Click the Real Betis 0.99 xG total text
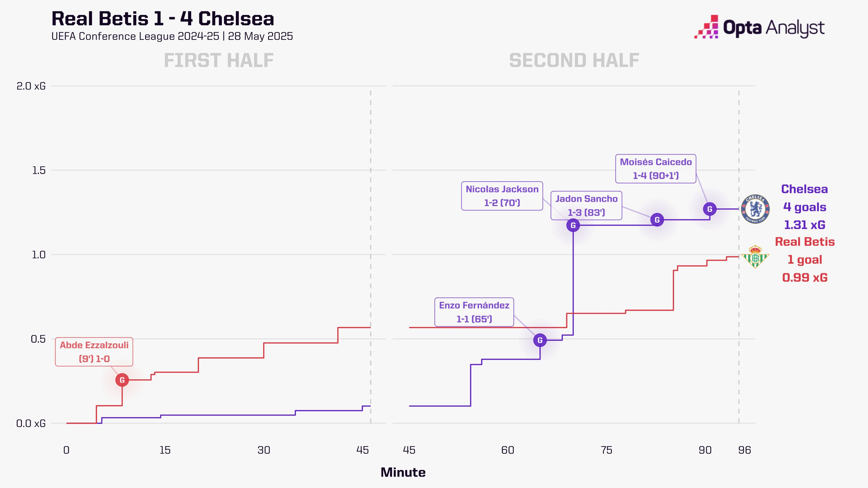Viewport: 868px width, 488px height. point(805,277)
